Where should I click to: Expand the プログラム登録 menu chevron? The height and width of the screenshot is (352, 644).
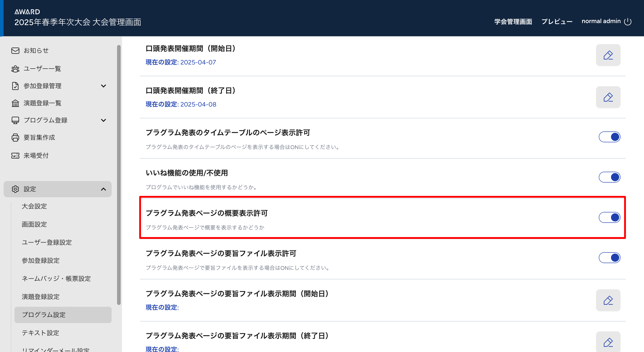(x=103, y=120)
